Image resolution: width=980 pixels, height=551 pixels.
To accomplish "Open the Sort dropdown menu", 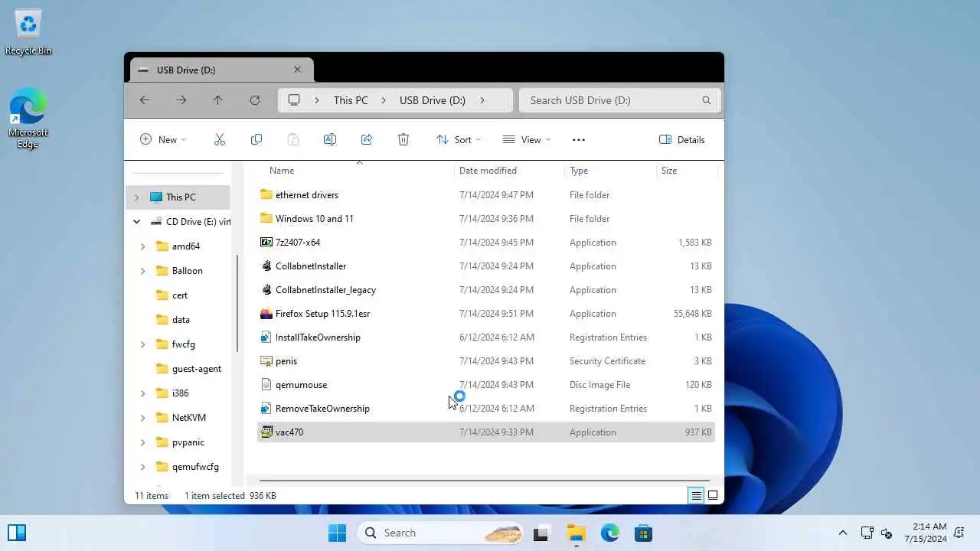I will (458, 139).
